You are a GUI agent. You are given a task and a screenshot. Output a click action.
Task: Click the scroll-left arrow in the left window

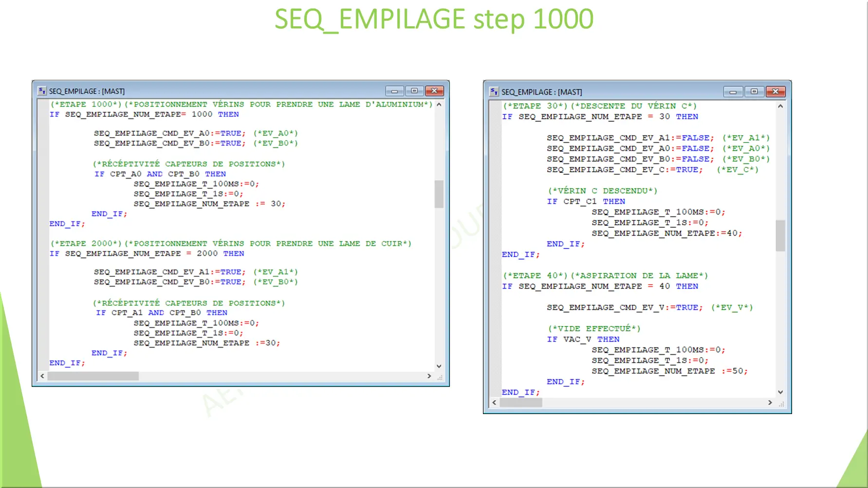pyautogui.click(x=42, y=376)
